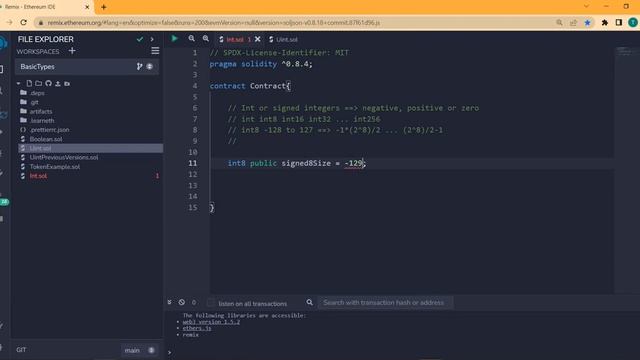Open the web3 version 1.5.2 link
The width and height of the screenshot is (640, 360).
point(211,322)
